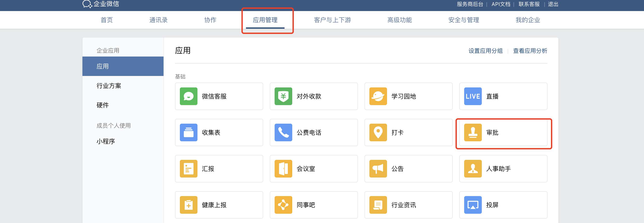
Task: Click the 联系客服 link
Action: pos(529,4)
